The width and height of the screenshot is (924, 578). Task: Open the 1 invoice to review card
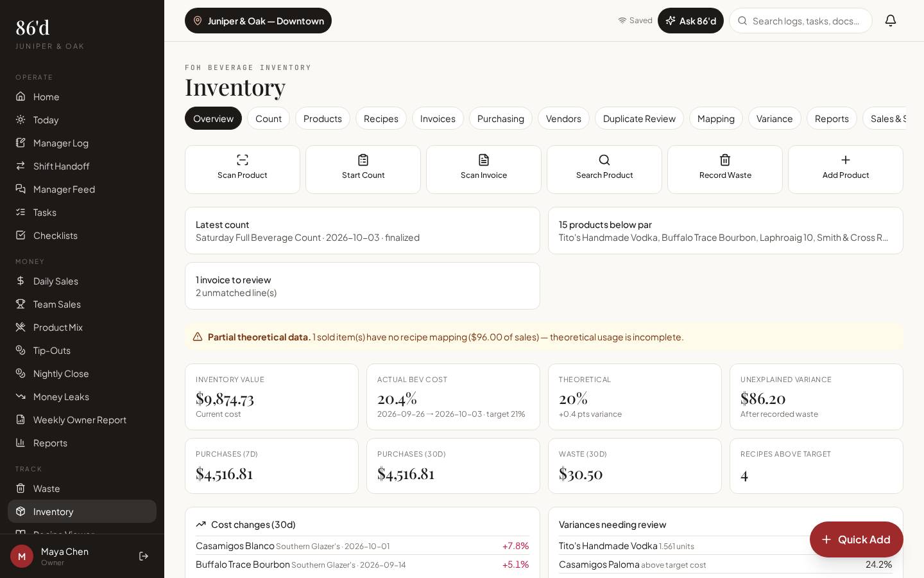pyautogui.click(x=363, y=286)
